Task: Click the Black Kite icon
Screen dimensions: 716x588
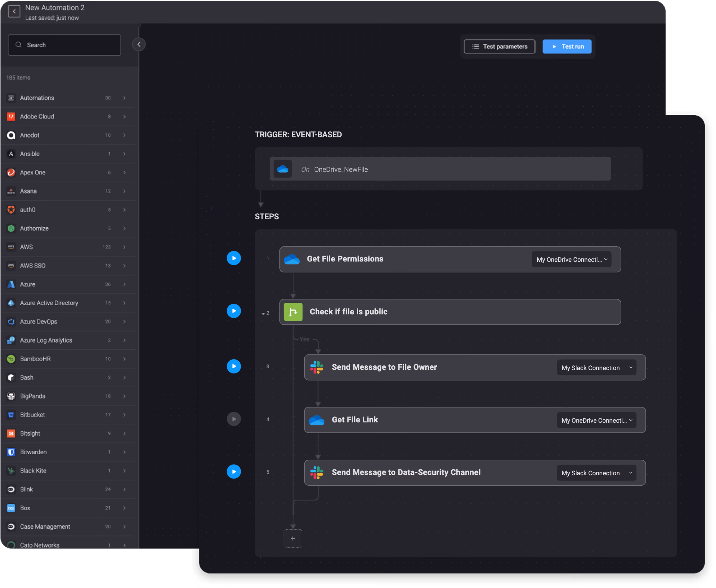Action: tap(11, 471)
